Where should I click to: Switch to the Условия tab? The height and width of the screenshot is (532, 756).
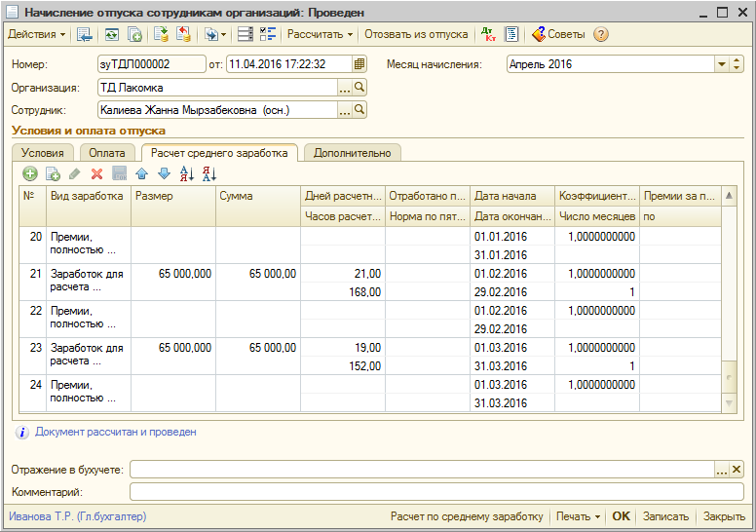[x=43, y=153]
